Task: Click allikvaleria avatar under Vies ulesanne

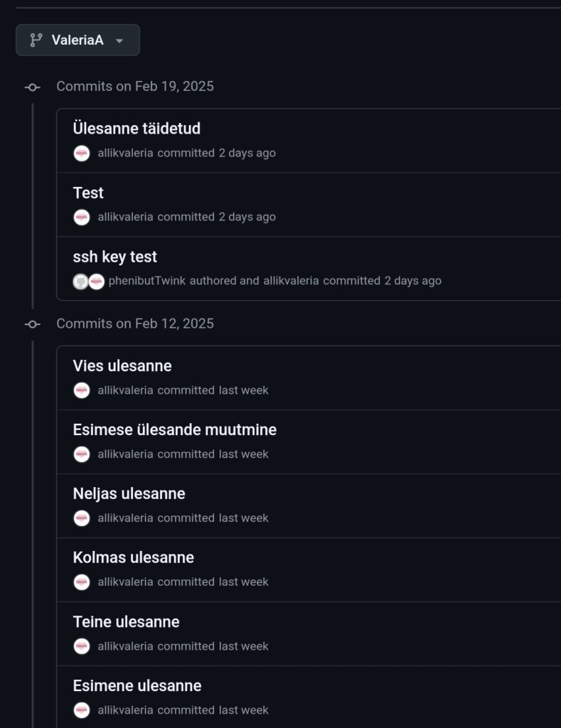Action: click(82, 390)
